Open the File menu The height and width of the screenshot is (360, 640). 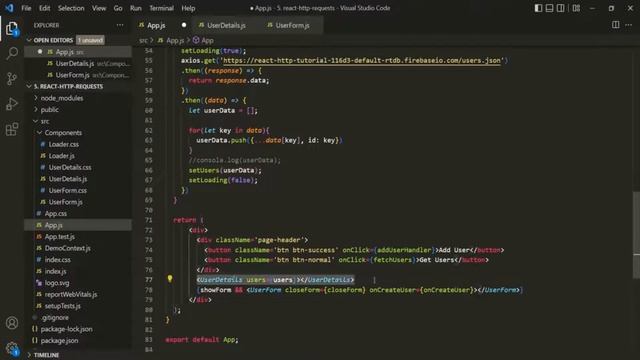click(26, 8)
